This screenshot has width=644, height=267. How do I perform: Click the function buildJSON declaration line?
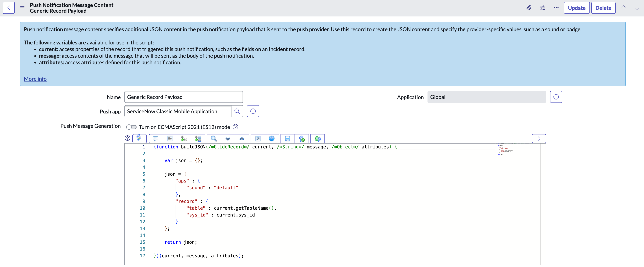pos(275,147)
